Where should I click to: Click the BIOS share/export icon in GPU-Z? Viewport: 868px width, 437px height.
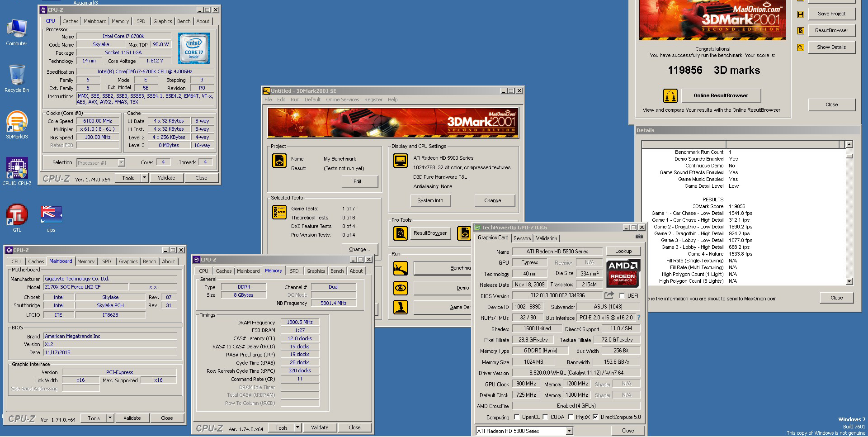point(609,295)
